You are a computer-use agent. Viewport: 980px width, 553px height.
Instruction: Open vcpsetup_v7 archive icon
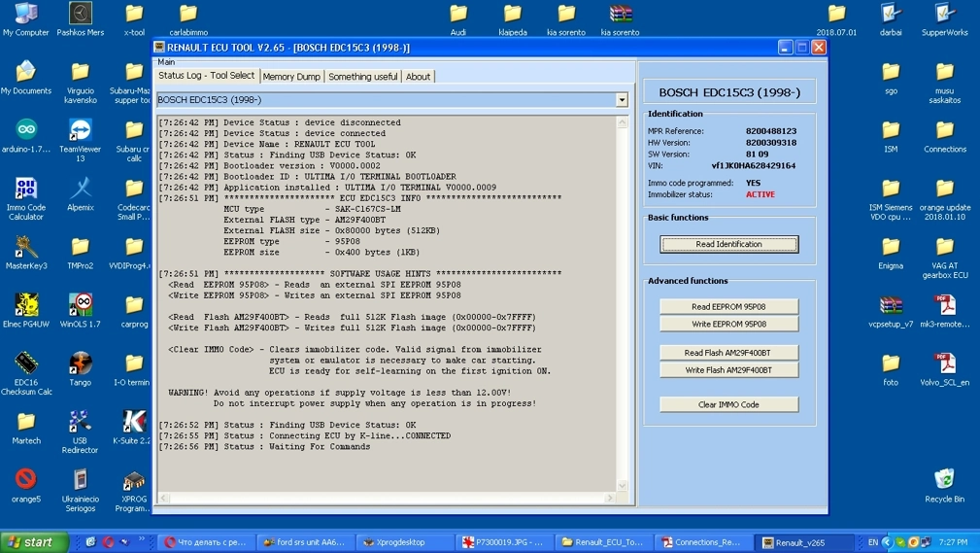891,310
